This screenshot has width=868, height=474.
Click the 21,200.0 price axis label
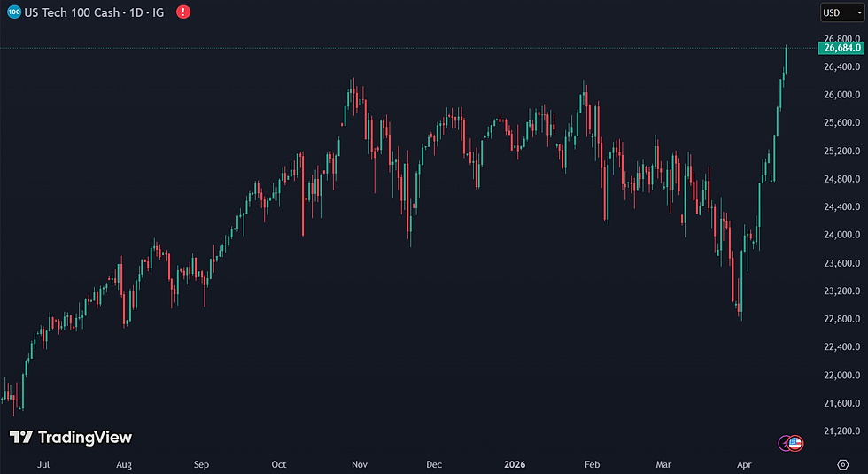pos(842,431)
